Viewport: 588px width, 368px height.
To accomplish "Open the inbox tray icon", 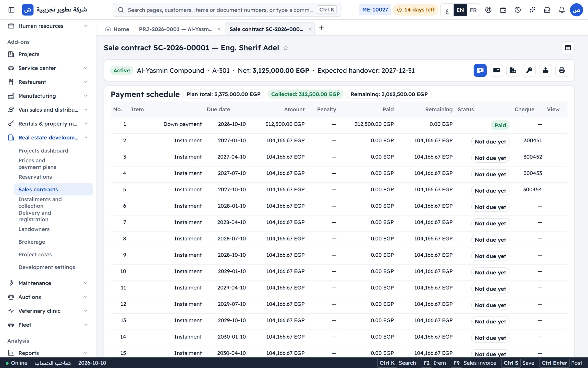I will [x=547, y=10].
